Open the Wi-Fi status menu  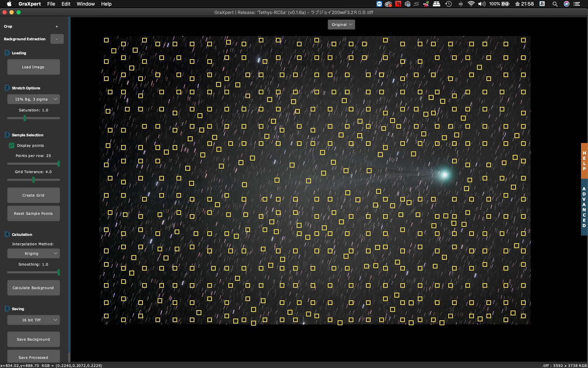point(471,4)
